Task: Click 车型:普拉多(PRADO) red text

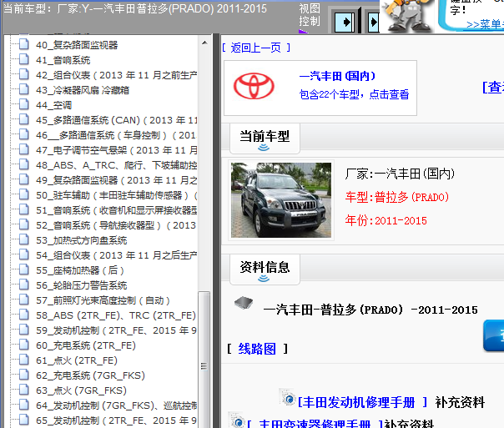Action: (397, 197)
